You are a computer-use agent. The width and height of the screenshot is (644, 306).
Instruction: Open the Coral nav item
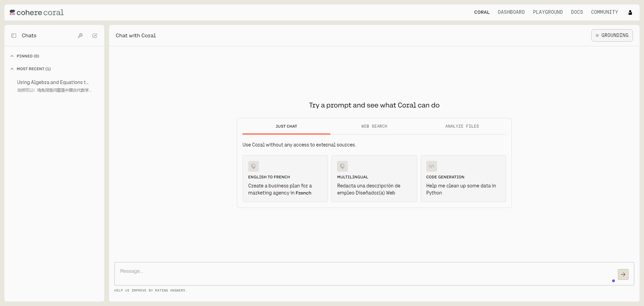pos(482,12)
